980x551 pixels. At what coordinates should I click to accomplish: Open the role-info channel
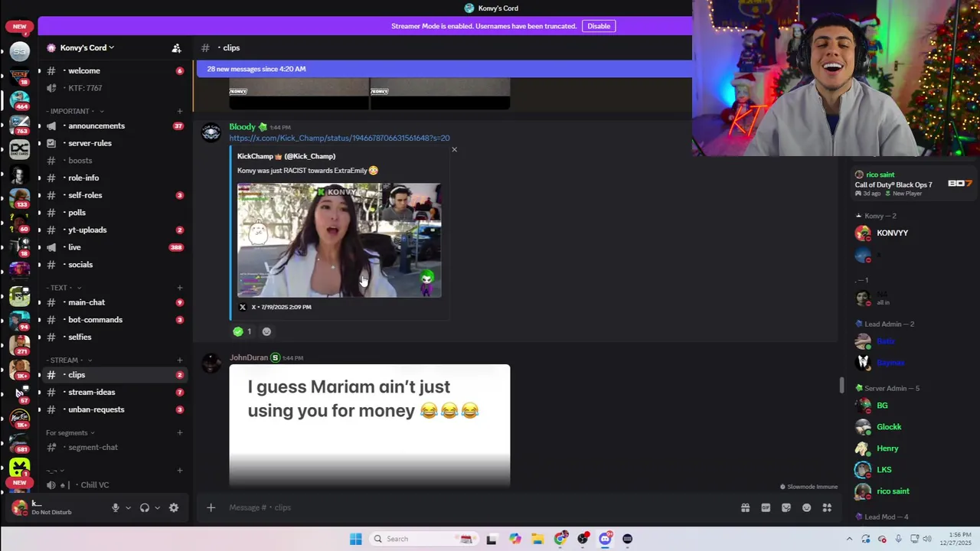point(113,178)
